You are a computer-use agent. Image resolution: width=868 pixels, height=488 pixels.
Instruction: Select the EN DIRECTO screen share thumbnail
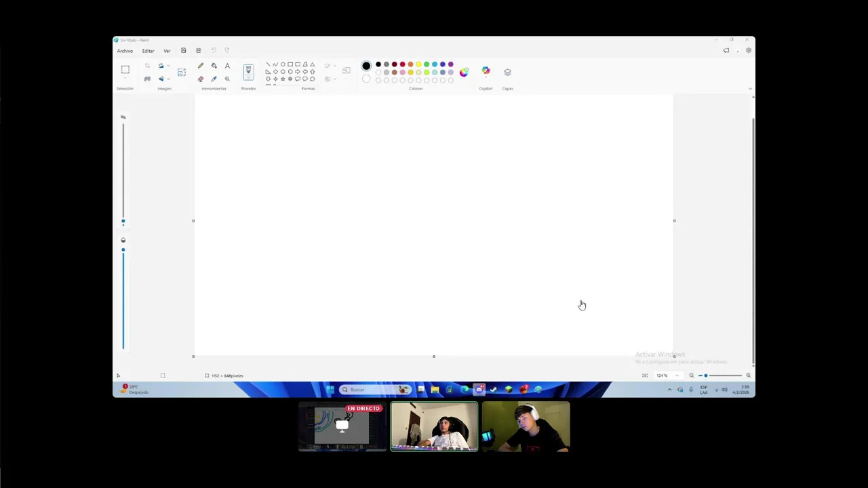[x=342, y=427]
